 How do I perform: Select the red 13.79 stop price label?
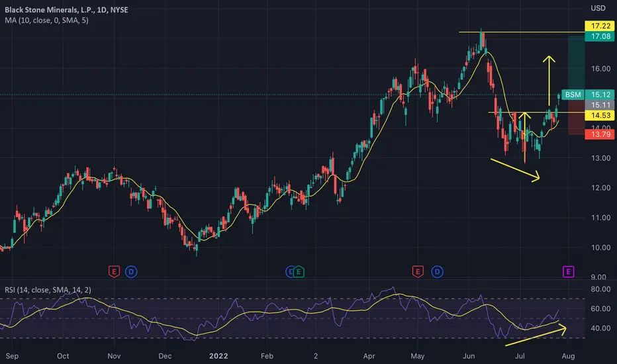click(600, 134)
